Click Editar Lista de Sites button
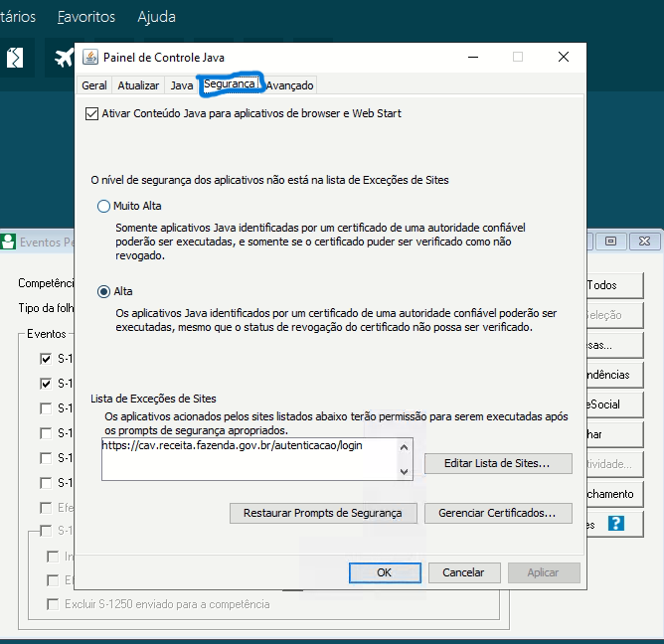Image resolution: width=664 pixels, height=644 pixels. pyautogui.click(x=498, y=464)
